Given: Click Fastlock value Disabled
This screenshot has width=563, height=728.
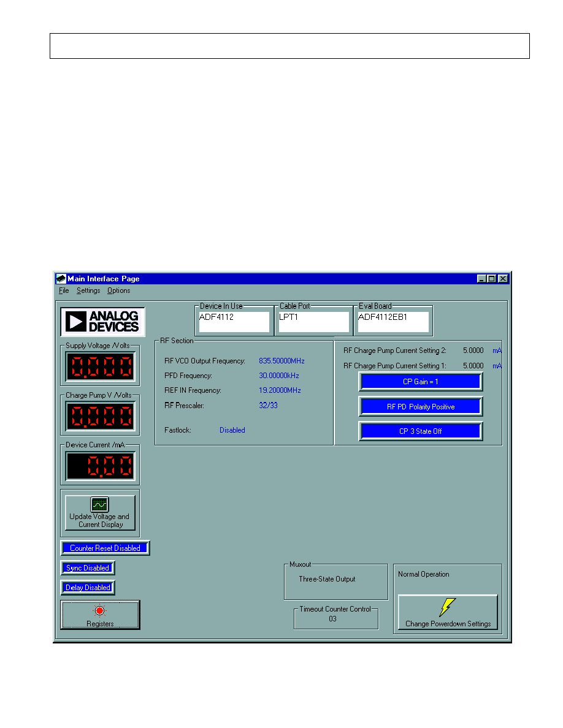Looking at the screenshot, I should (232, 430).
